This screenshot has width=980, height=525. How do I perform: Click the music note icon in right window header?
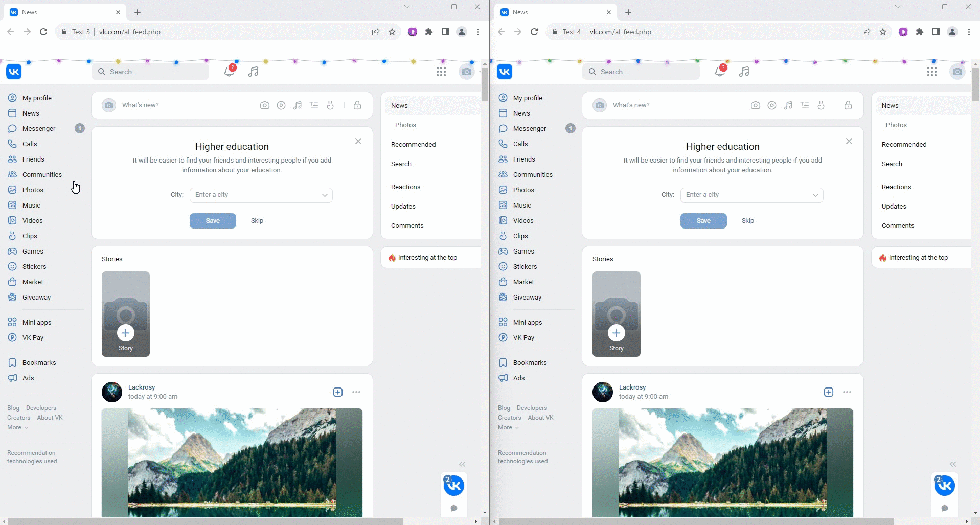(744, 72)
